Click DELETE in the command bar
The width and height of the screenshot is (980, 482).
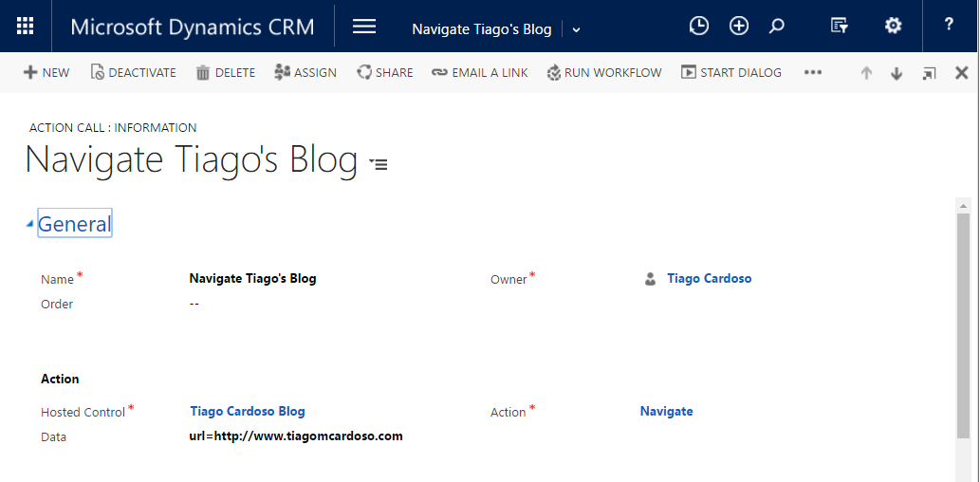[225, 73]
